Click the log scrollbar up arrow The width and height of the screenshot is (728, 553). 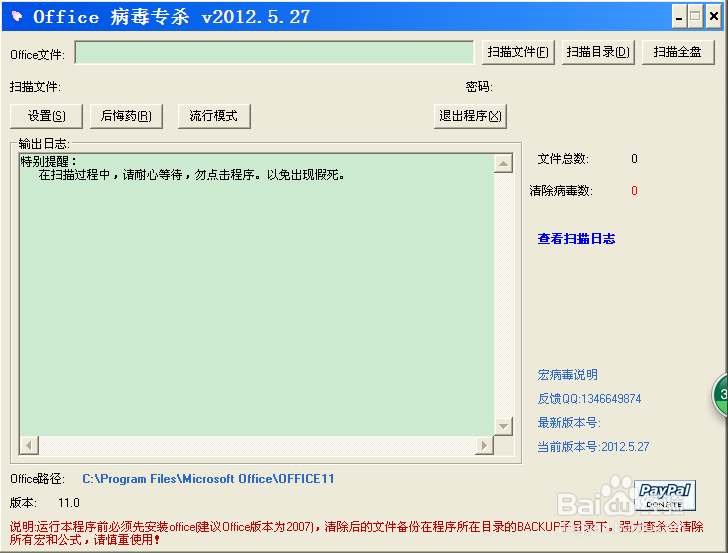503,163
